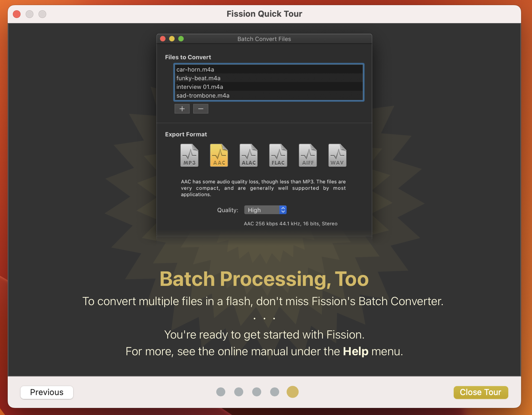This screenshot has width=532, height=415.
Task: Pick the ALAC export format icon
Action: (249, 155)
